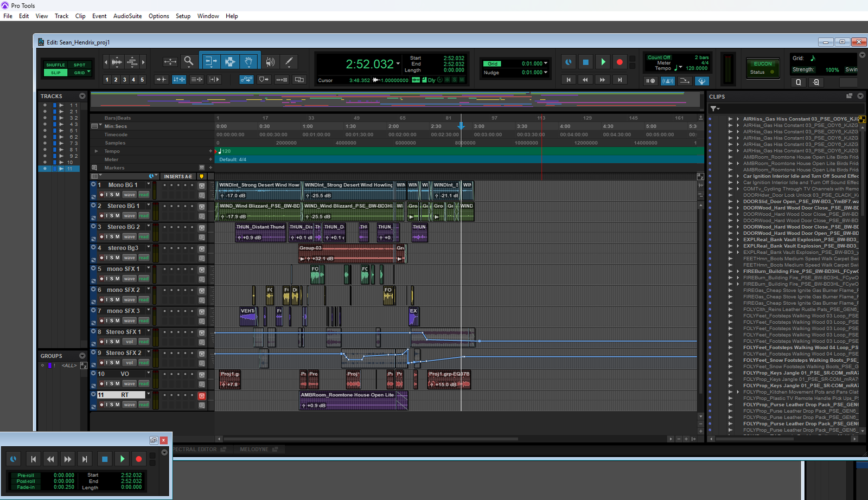The image size is (868, 500).
Task: Click the purple group color swatch for ALL
Action: [50, 366]
